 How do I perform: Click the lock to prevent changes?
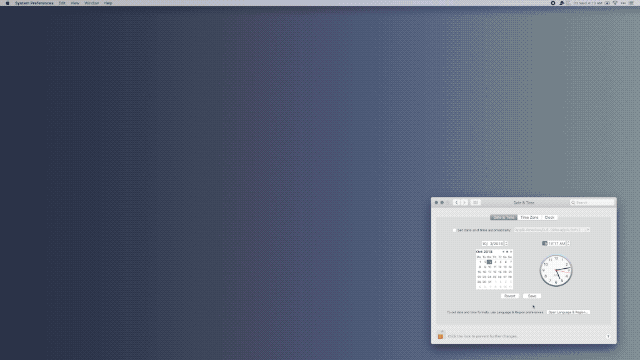(x=440, y=336)
